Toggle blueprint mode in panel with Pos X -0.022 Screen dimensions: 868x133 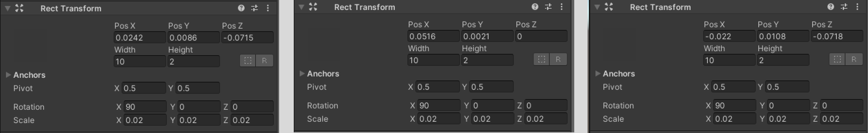click(837, 60)
